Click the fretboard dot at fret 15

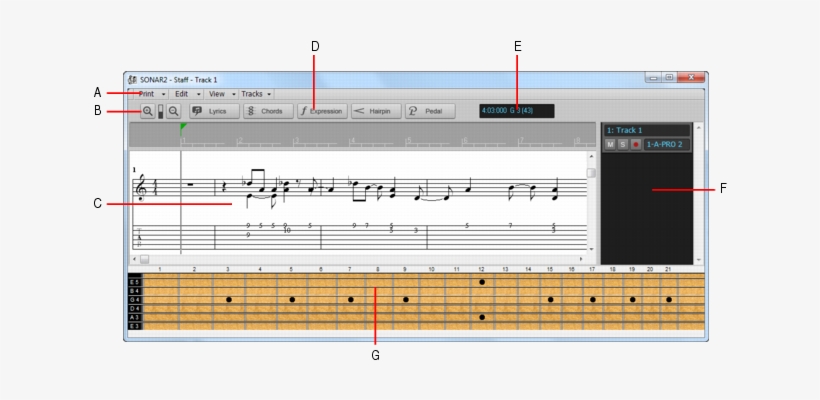pos(551,300)
